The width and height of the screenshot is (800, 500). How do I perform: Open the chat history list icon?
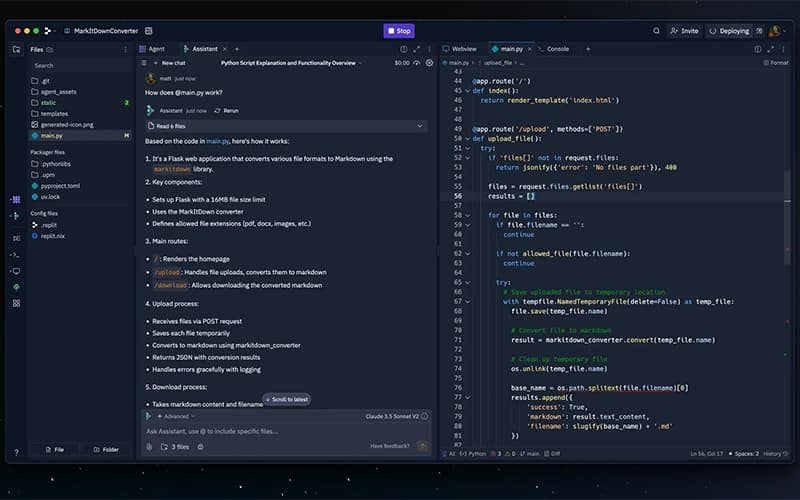coord(144,63)
